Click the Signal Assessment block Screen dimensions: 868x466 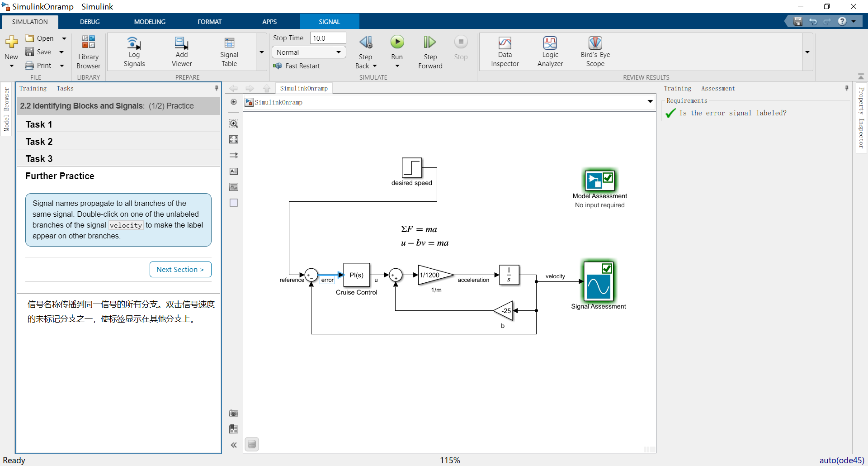[599, 281]
